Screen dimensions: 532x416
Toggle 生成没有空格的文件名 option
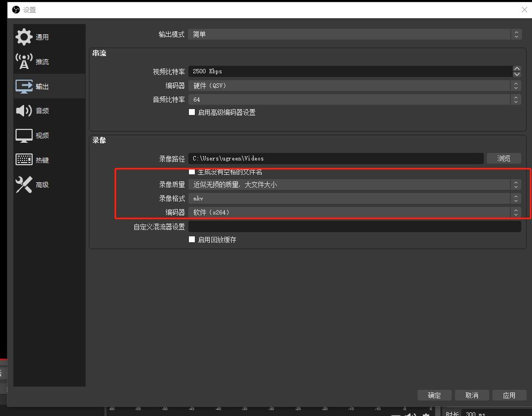192,172
